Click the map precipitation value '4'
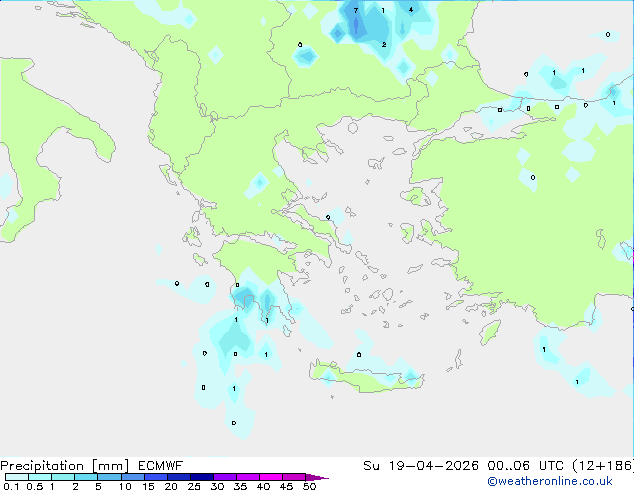Screen dimensions: 634x490 (x=411, y=10)
